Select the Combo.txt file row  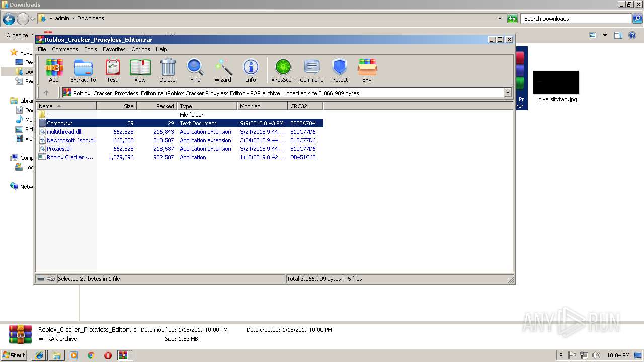pos(180,123)
